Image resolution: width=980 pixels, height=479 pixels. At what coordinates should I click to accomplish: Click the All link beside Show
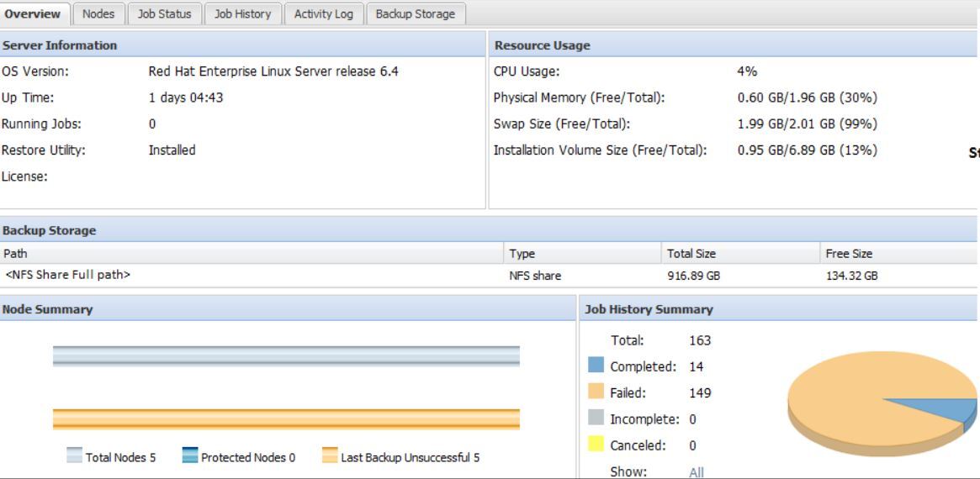697,471
